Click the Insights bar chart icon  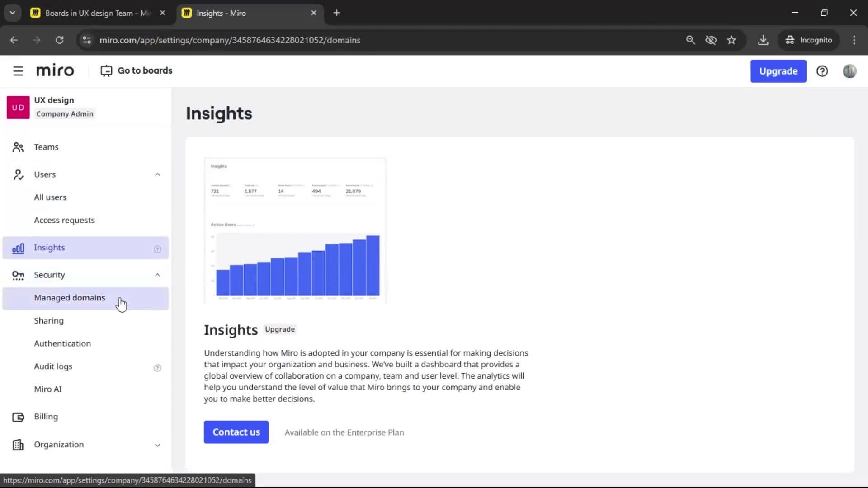(x=18, y=248)
